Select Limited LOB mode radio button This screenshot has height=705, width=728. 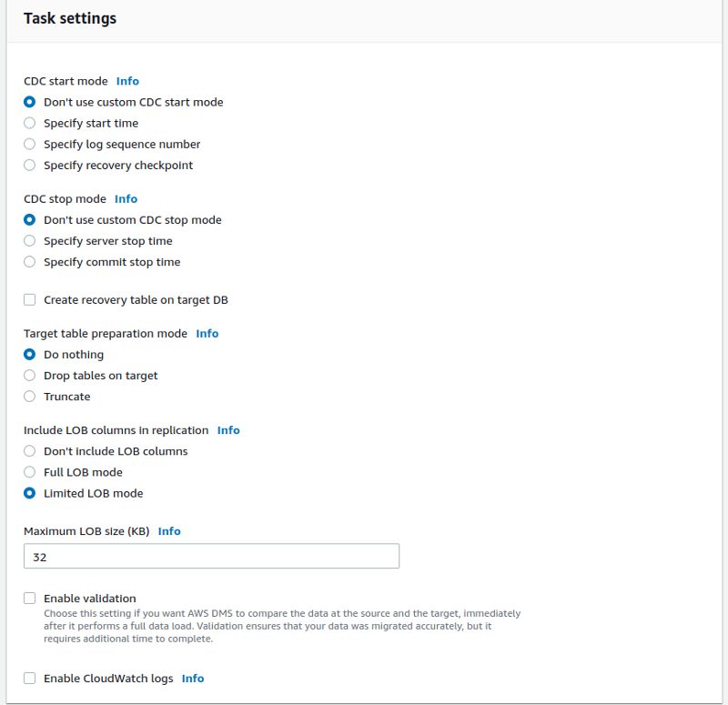point(29,493)
